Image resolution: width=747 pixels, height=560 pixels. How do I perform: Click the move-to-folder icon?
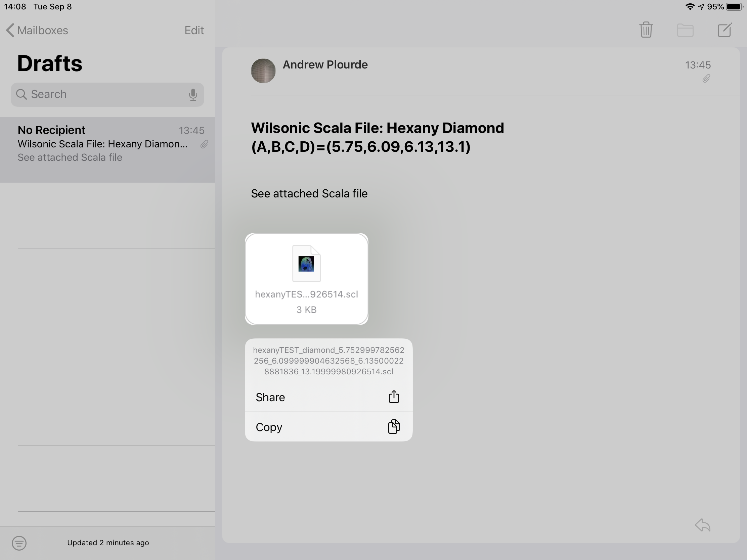[685, 30]
